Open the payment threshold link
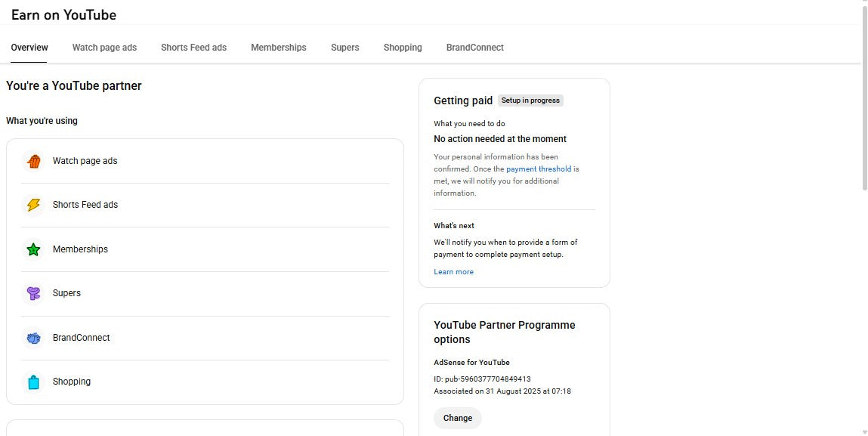 (540, 169)
